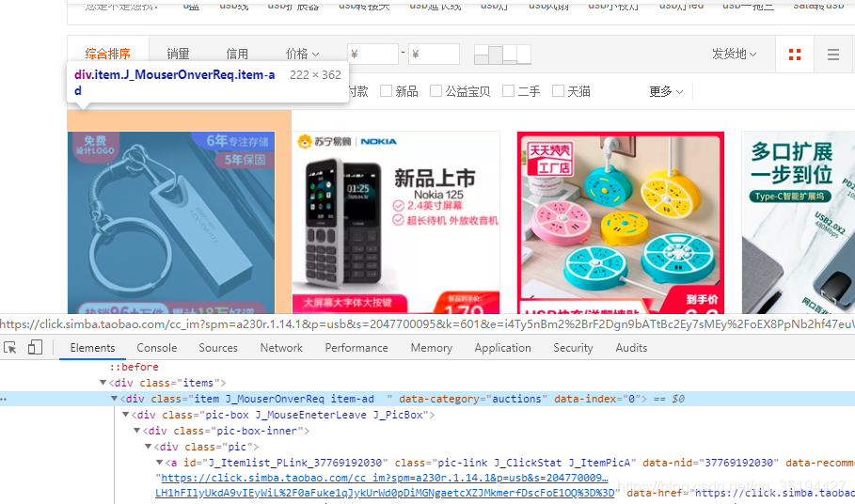The width and height of the screenshot is (855, 504).
Task: Open the Elements tab in DevTools
Action: 93,348
